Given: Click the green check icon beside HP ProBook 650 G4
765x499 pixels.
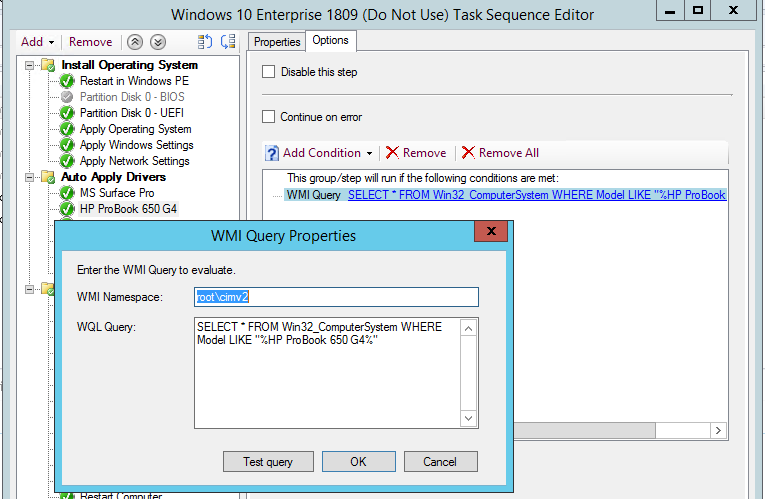Looking at the screenshot, I should coord(67,209).
